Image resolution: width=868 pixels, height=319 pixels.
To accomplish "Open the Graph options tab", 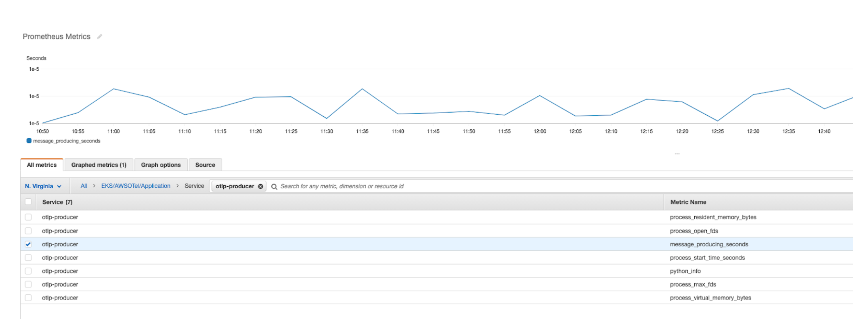I will [161, 165].
